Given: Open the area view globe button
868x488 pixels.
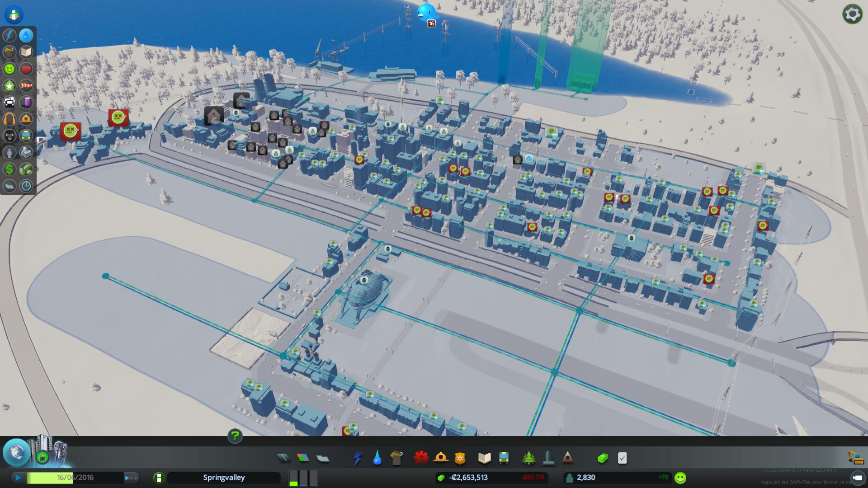Looking at the screenshot, I should [17, 452].
